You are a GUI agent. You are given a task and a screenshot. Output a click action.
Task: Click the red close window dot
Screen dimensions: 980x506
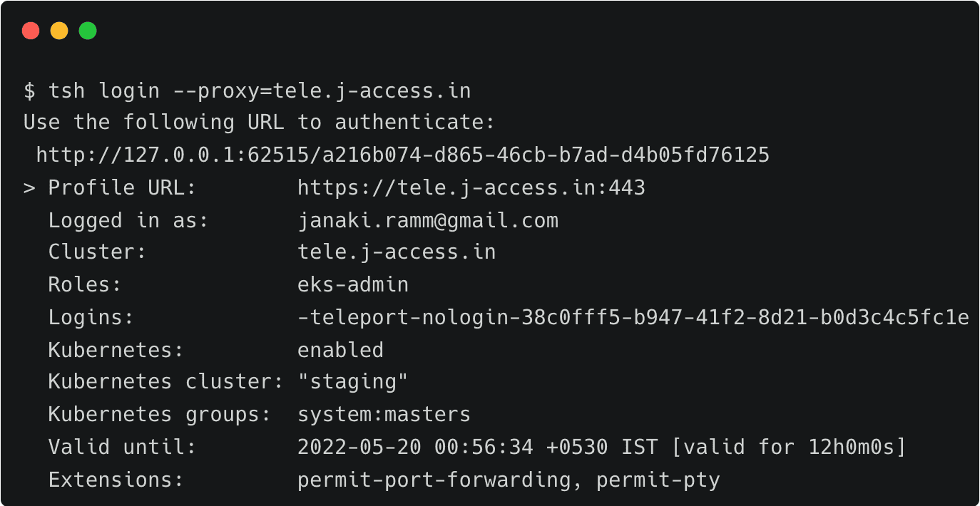31,31
